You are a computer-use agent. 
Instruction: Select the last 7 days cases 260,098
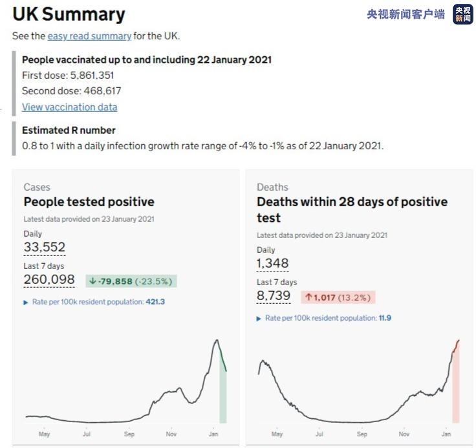[50, 279]
